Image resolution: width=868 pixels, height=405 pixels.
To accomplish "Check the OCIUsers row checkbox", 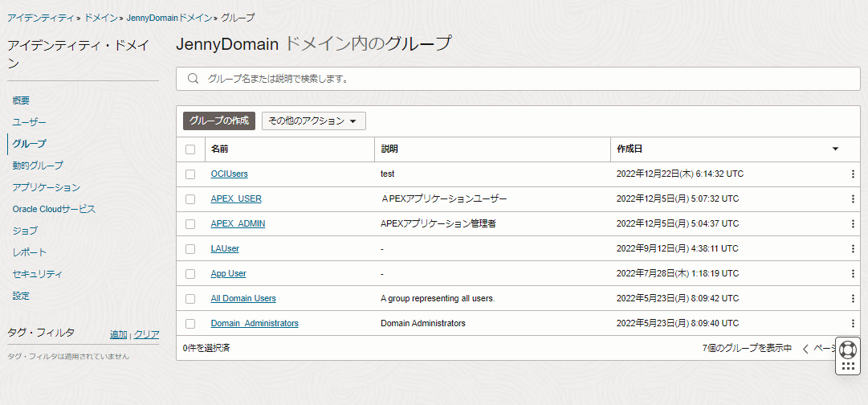I will (190, 174).
